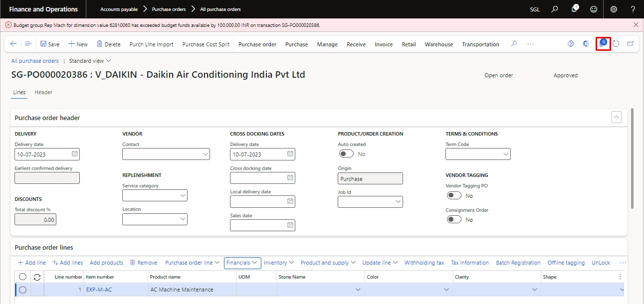Image resolution: width=644 pixels, height=304 pixels.
Task: Refresh grid icon in lines header
Action: [x=37, y=277]
